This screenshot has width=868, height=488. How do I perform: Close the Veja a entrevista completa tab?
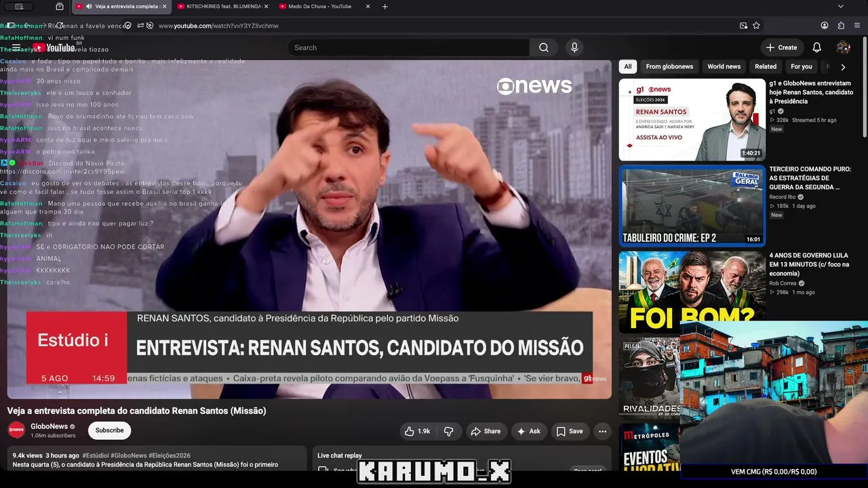pos(163,7)
